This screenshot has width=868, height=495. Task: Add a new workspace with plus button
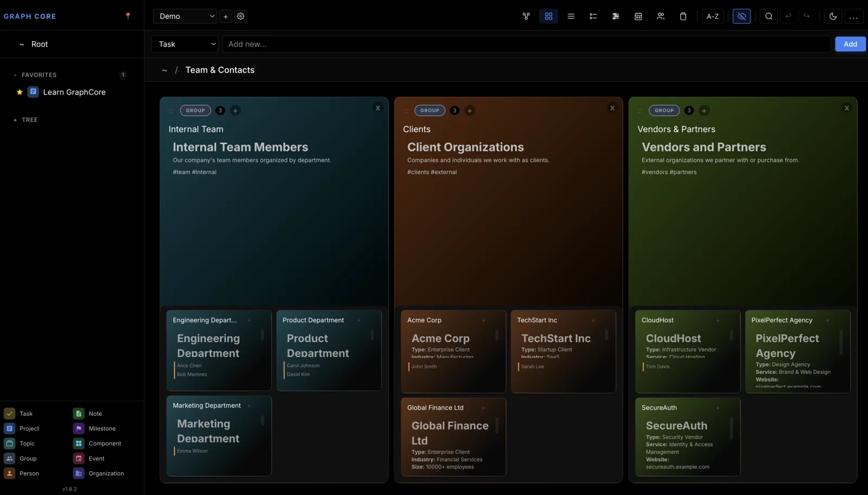click(226, 16)
